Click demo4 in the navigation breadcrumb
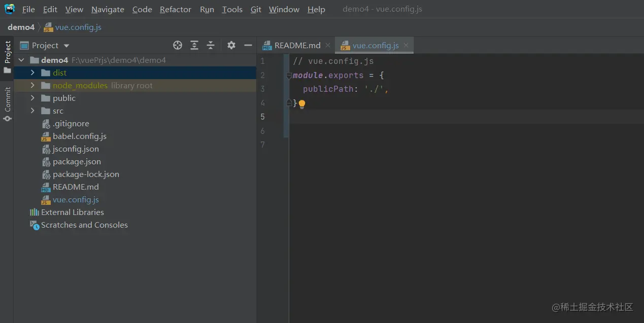 click(21, 27)
